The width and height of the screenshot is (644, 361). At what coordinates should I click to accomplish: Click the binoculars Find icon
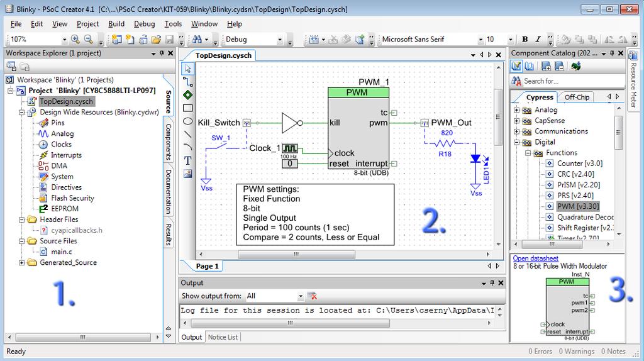tap(197, 40)
